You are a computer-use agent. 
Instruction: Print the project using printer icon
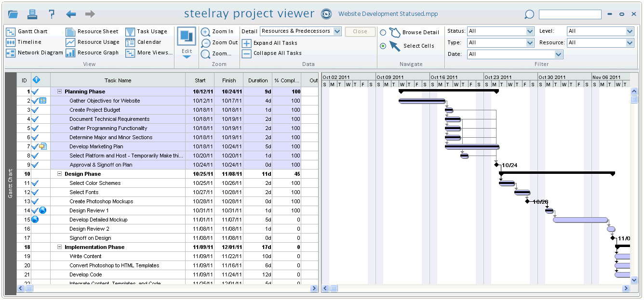pyautogui.click(x=32, y=14)
